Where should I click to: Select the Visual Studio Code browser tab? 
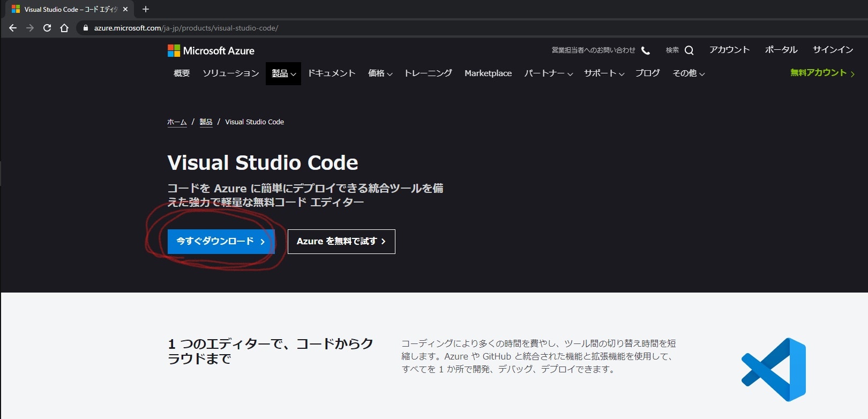[x=69, y=9]
